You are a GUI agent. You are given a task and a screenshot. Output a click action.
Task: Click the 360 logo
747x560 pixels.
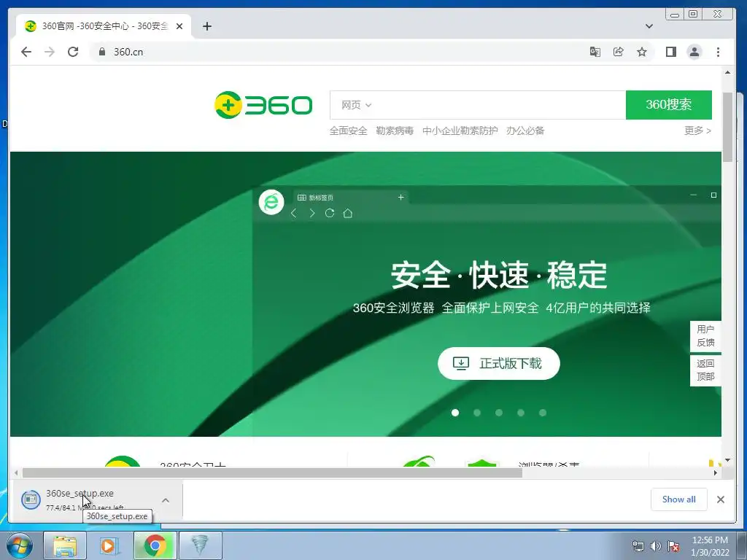(x=263, y=105)
